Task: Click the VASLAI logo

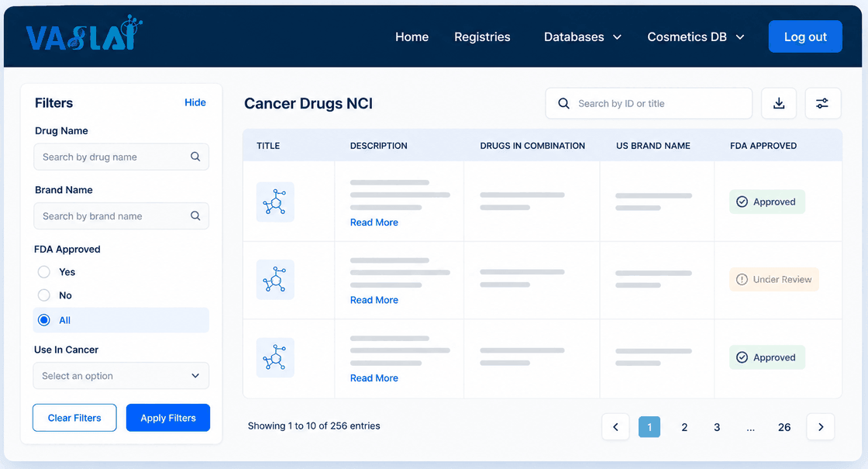Action: pos(84,33)
